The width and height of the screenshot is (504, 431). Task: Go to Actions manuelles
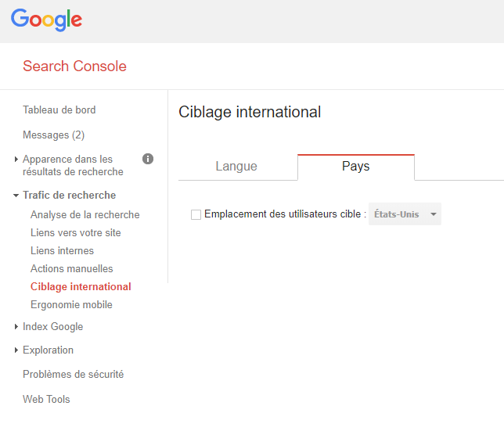click(71, 269)
